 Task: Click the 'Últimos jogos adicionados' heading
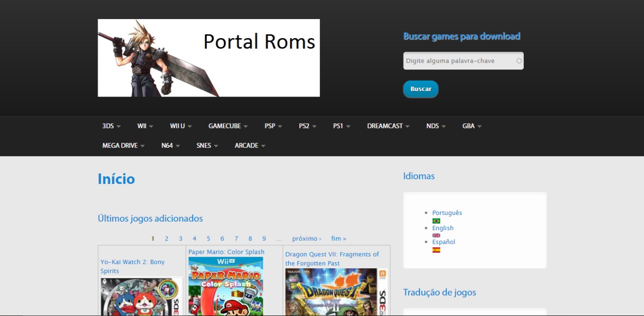click(x=150, y=219)
